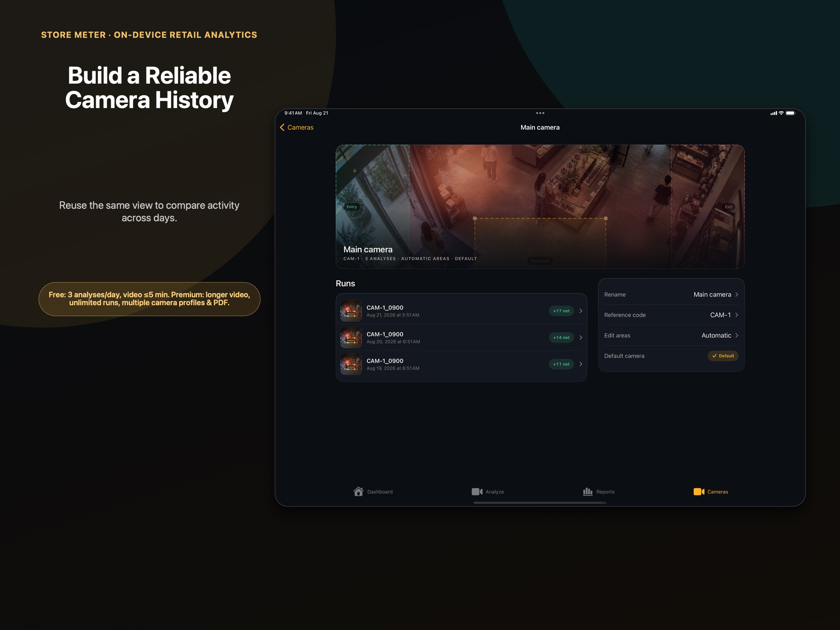Tap the Reports bar chart icon
This screenshot has height=630, width=840.
click(x=588, y=492)
